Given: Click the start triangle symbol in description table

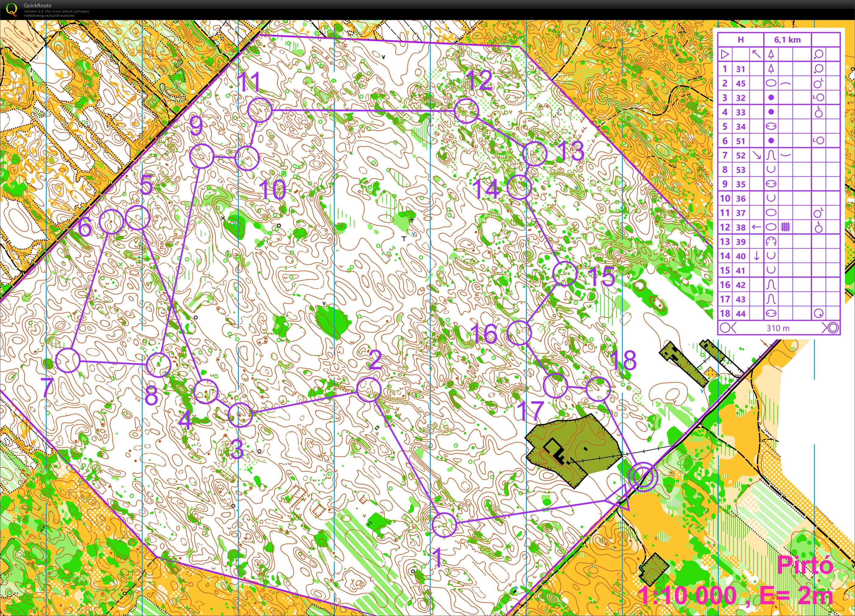Looking at the screenshot, I should [x=724, y=54].
